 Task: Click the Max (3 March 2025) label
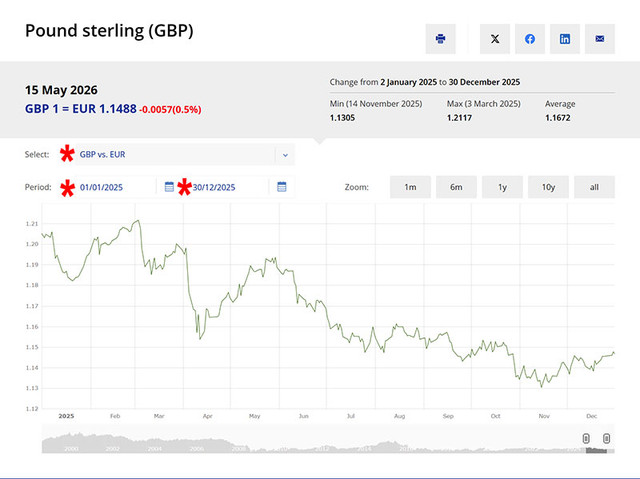click(x=484, y=104)
